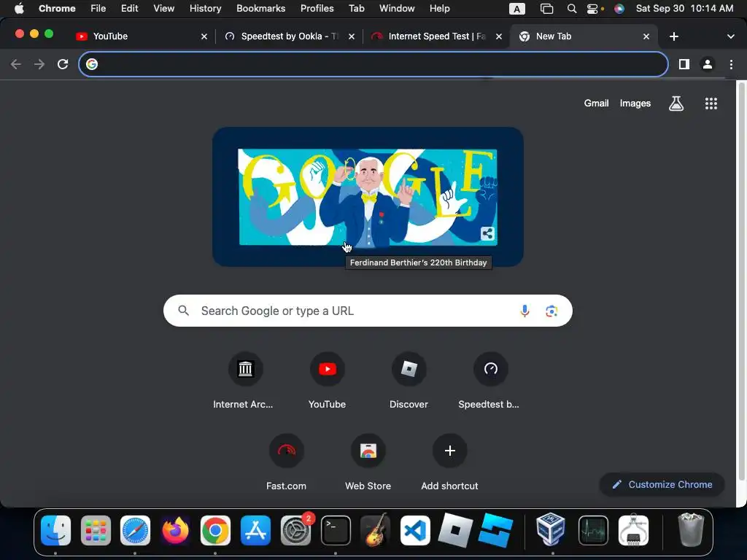Click Customize Chrome button

pyautogui.click(x=662, y=485)
